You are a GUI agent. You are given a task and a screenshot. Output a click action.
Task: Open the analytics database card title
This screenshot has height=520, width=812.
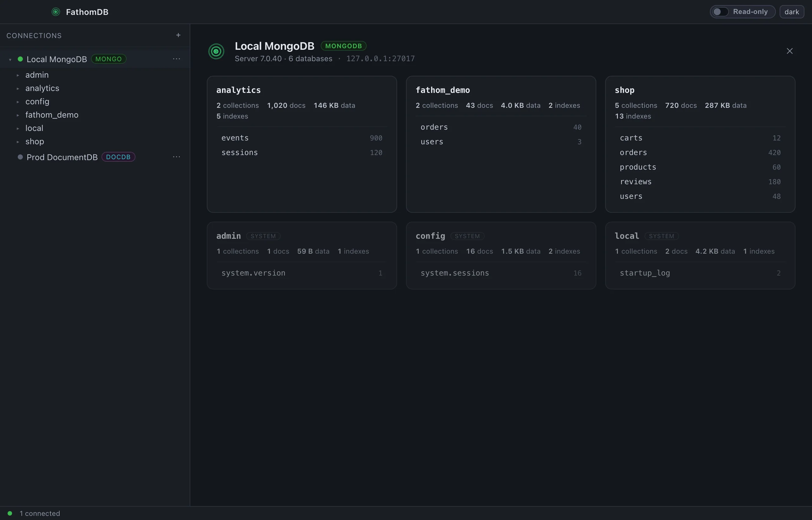coord(239,90)
